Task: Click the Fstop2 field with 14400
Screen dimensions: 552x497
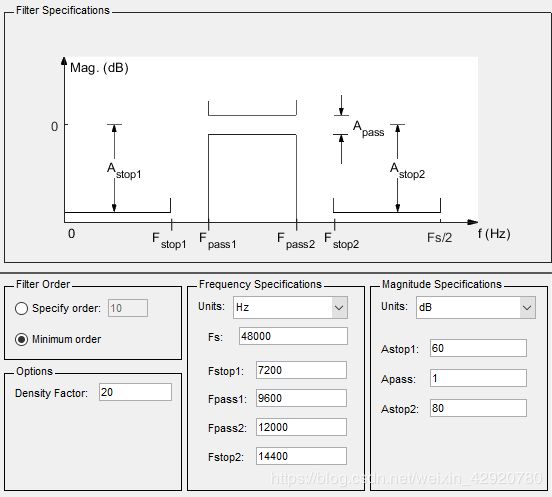Action: (x=301, y=456)
